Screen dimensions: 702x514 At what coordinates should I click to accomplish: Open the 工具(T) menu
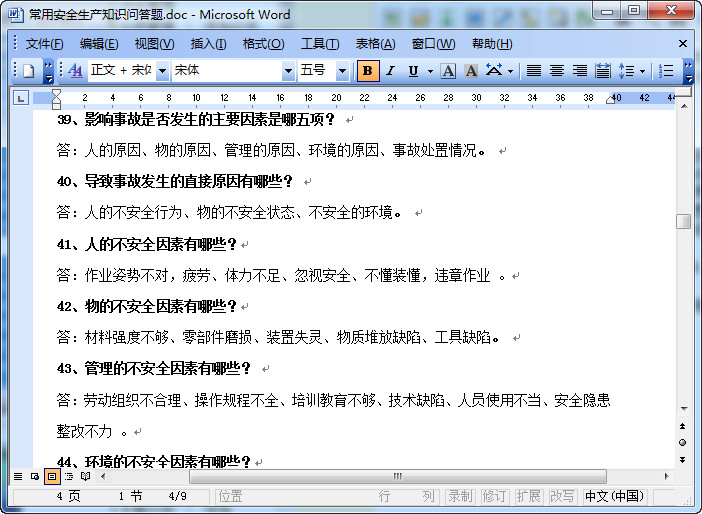tap(320, 44)
